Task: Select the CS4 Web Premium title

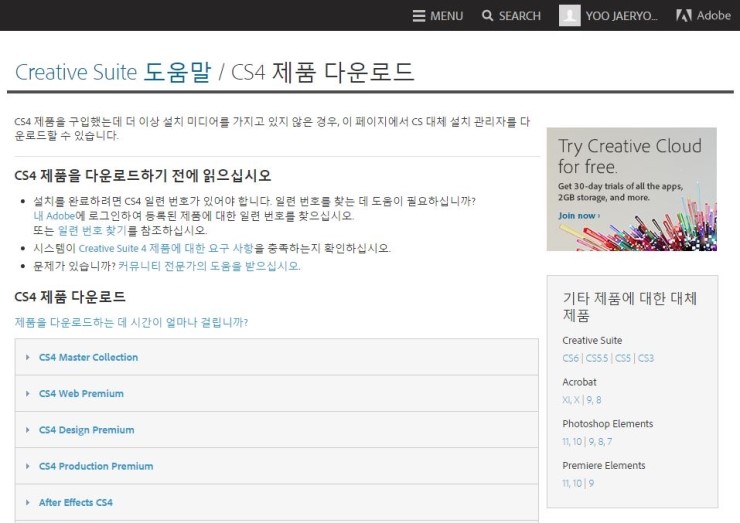Action: (81, 394)
